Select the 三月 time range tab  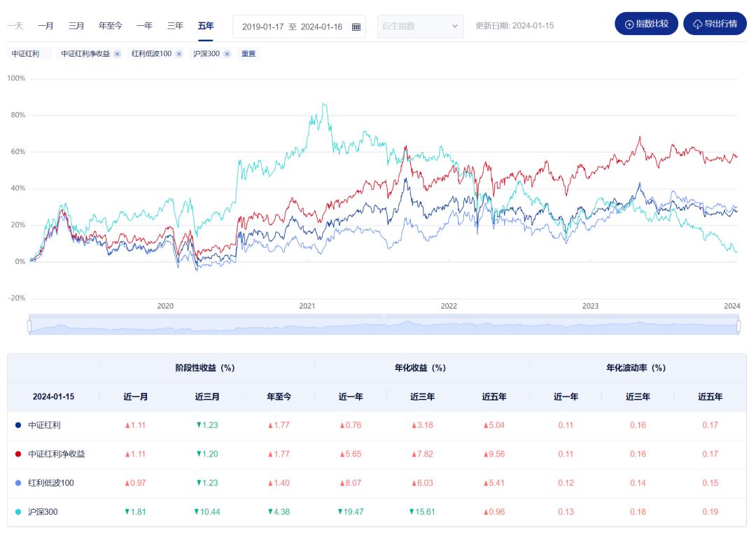click(76, 26)
